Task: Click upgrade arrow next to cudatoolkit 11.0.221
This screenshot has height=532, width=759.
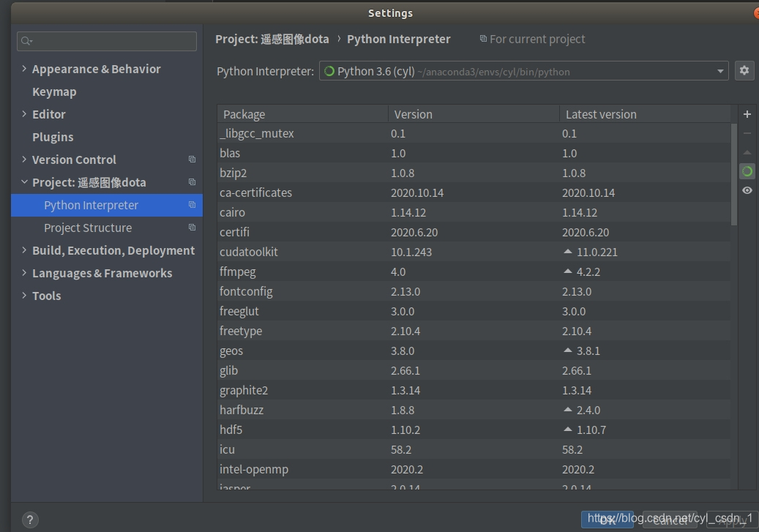Action: pos(568,252)
